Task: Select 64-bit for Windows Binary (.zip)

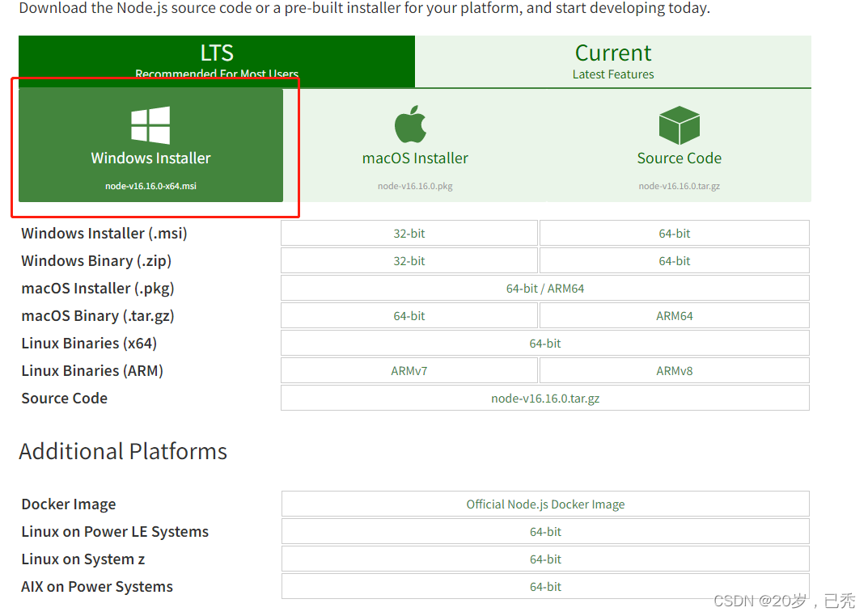Action: click(674, 261)
